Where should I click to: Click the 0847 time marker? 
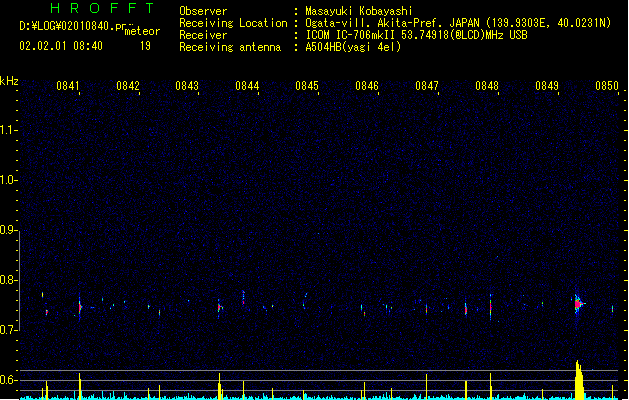[427, 86]
